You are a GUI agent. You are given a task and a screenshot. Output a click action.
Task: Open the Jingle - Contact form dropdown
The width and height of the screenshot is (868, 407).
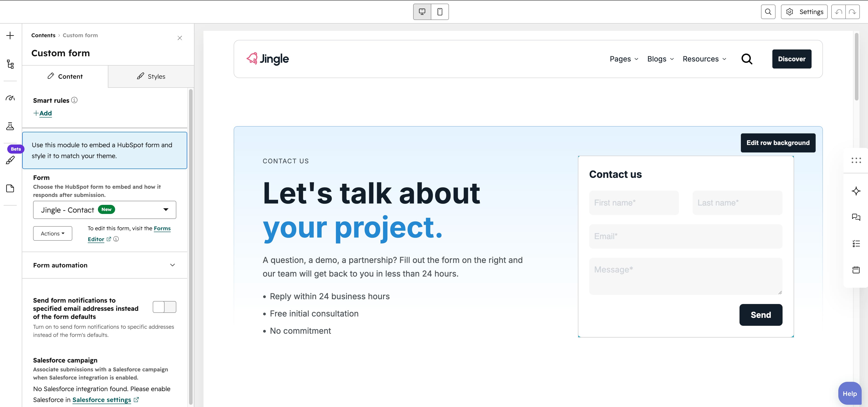pyautogui.click(x=104, y=210)
